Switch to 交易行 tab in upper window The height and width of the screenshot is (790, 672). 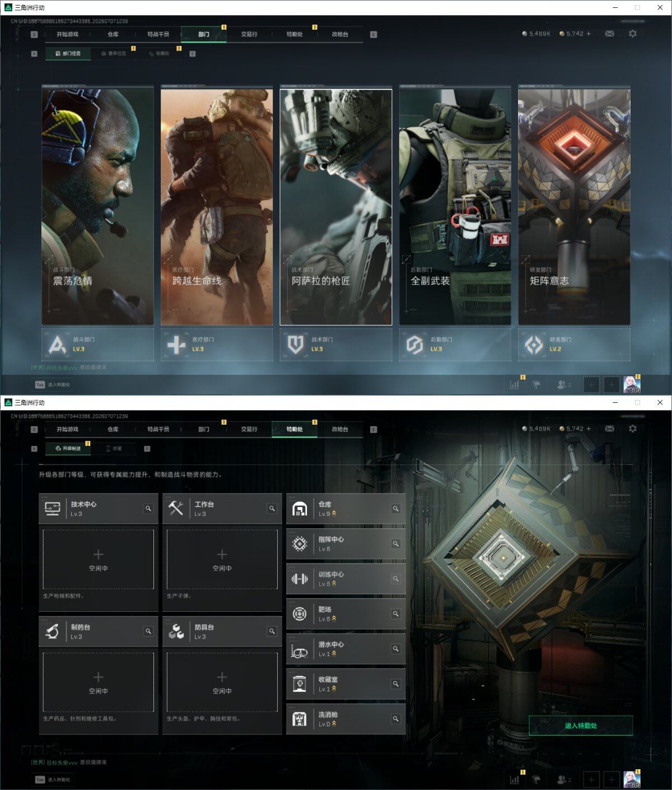pos(249,34)
